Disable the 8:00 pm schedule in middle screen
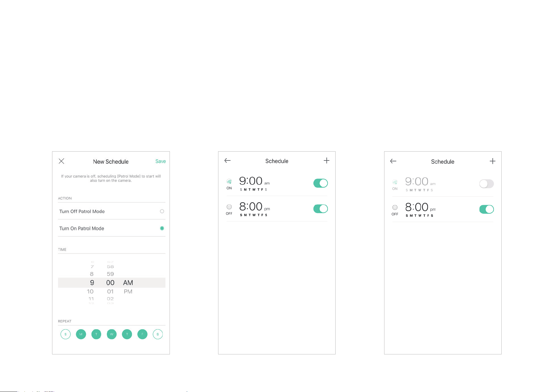 coord(321,209)
